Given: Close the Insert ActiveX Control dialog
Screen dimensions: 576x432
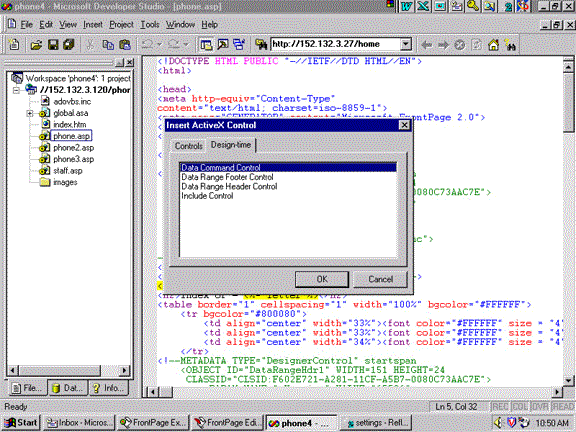Looking at the screenshot, I should click(404, 125).
